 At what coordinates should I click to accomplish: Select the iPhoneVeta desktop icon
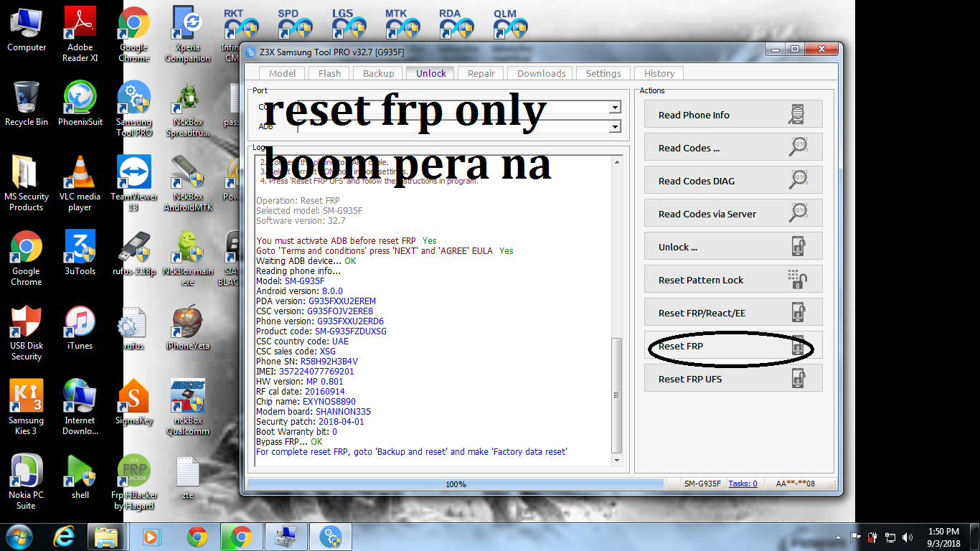(188, 328)
